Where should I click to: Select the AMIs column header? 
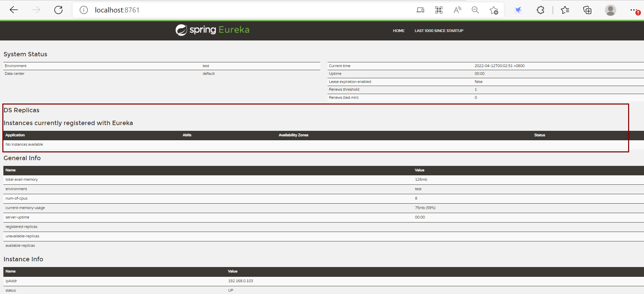187,135
